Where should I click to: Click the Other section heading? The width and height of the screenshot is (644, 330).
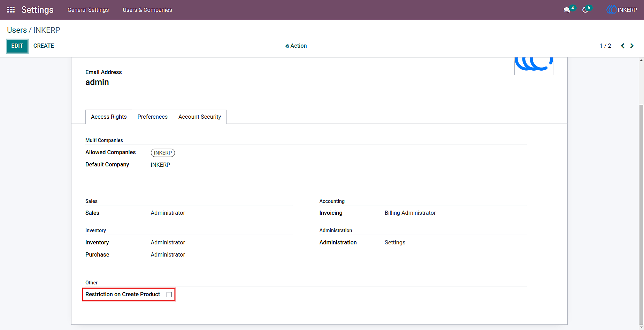91,283
